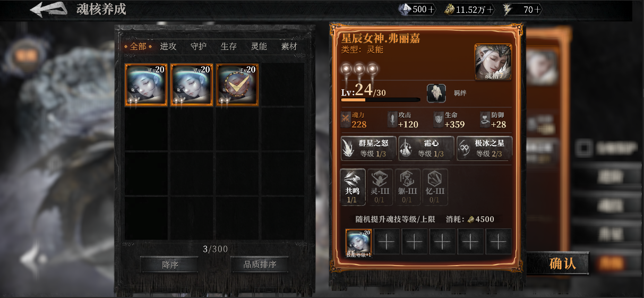Select the 霜心 skill
The width and height of the screenshot is (644, 298).
[x=426, y=148]
